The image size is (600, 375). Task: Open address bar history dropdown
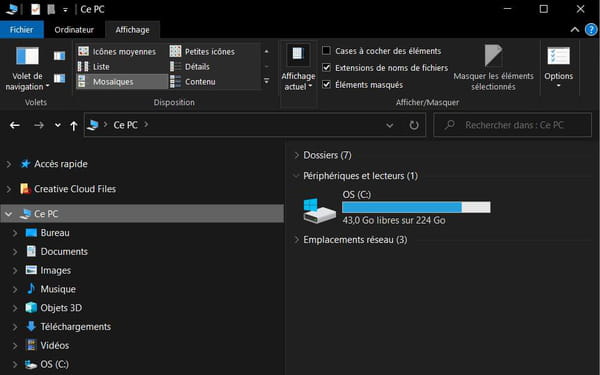point(390,125)
